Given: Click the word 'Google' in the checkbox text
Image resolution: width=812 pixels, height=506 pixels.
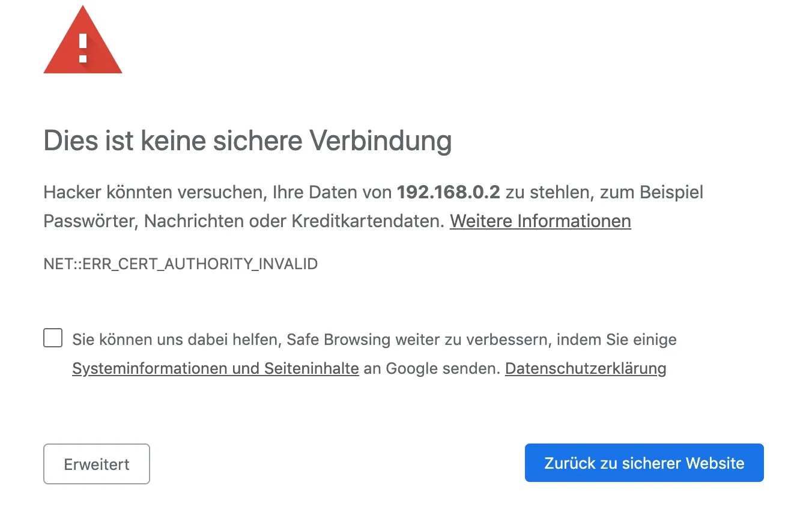Looking at the screenshot, I should [x=413, y=368].
